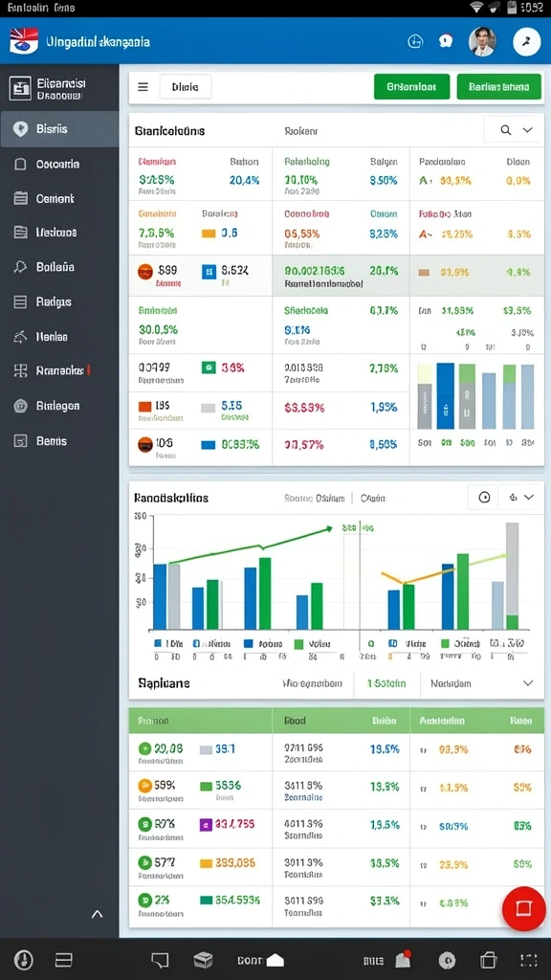Collapse sidebar with the up chevron
Viewport: 551px width, 980px height.
point(97,914)
